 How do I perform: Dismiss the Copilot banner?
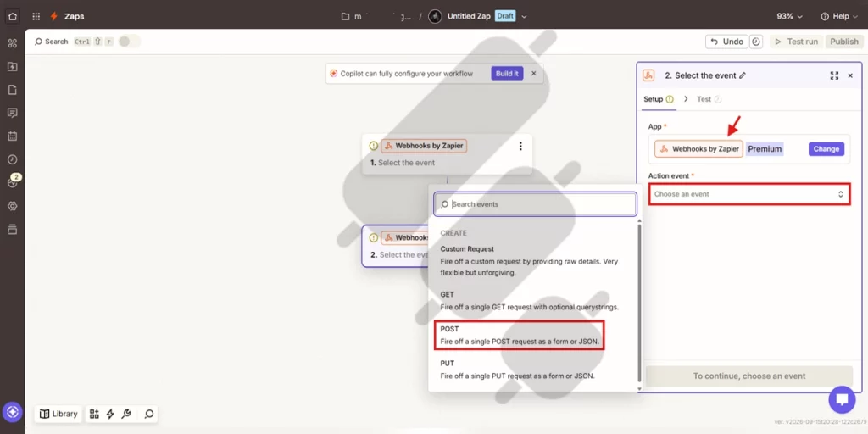[x=534, y=74]
